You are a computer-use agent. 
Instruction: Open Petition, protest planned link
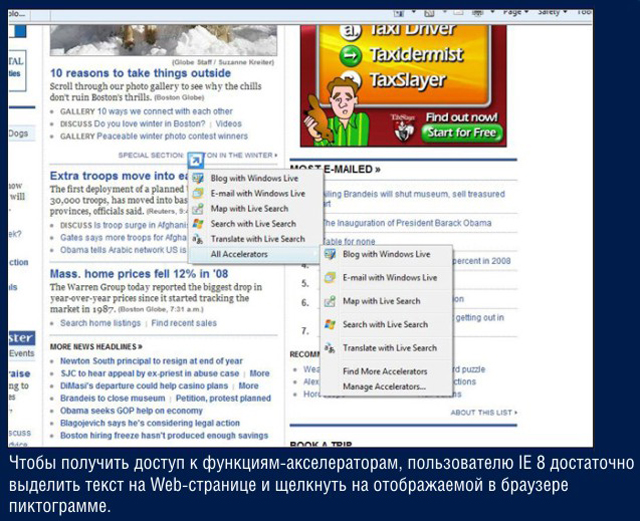pyautogui.click(x=223, y=398)
